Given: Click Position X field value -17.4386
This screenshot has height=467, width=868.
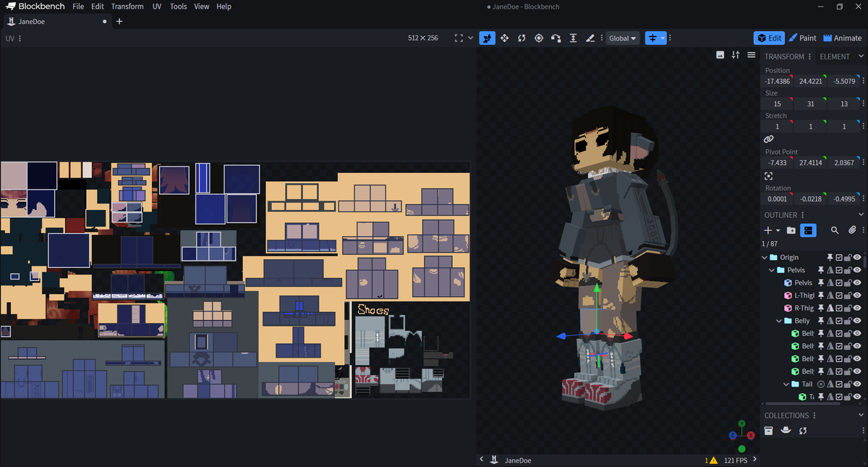Looking at the screenshot, I should 778,81.
